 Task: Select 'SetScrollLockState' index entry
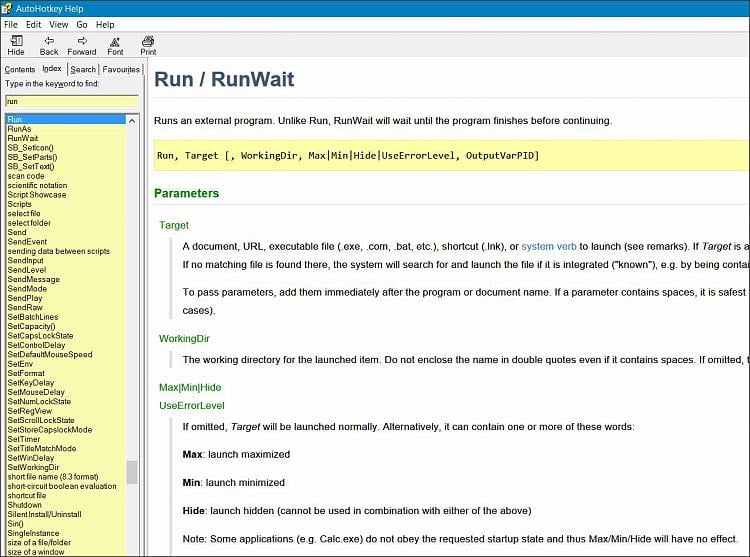click(x=41, y=420)
